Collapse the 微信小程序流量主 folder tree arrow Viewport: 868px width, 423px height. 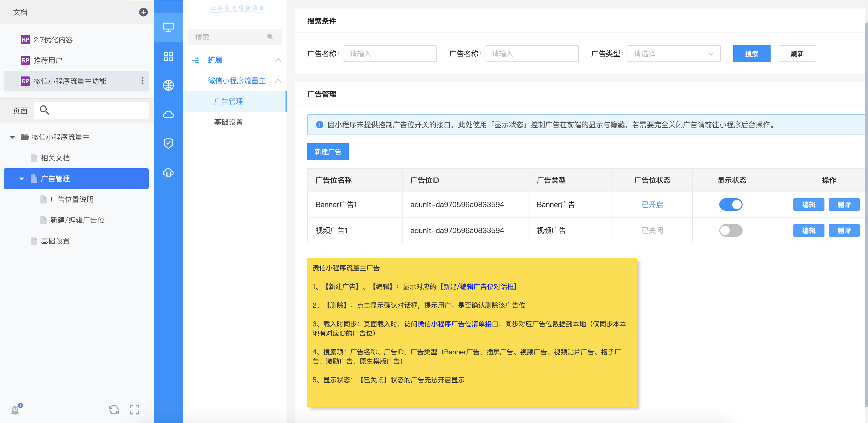12,137
